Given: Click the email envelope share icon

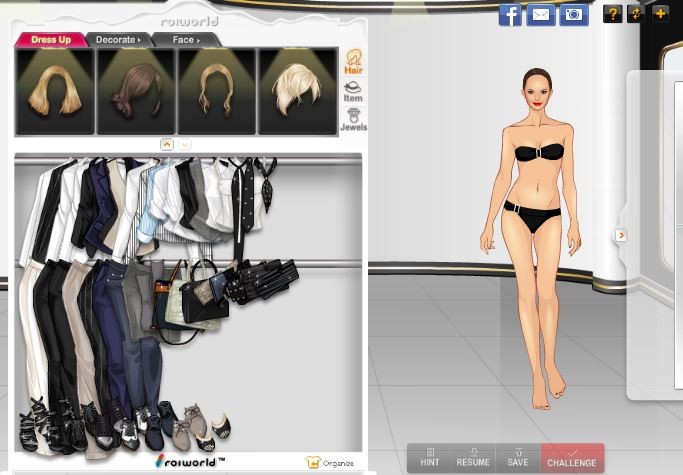Looking at the screenshot, I should (x=541, y=15).
